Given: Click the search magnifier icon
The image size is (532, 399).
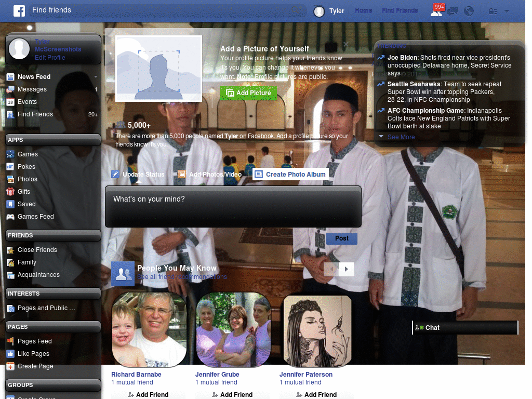Looking at the screenshot, I should tap(295, 10).
